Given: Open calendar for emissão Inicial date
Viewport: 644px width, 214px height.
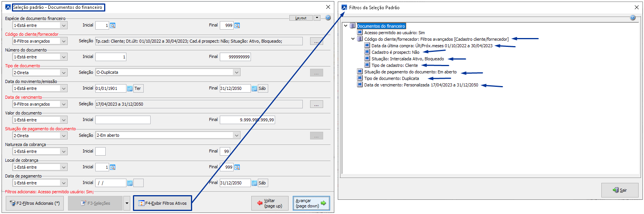Looking at the screenshot, I should 130,88.
